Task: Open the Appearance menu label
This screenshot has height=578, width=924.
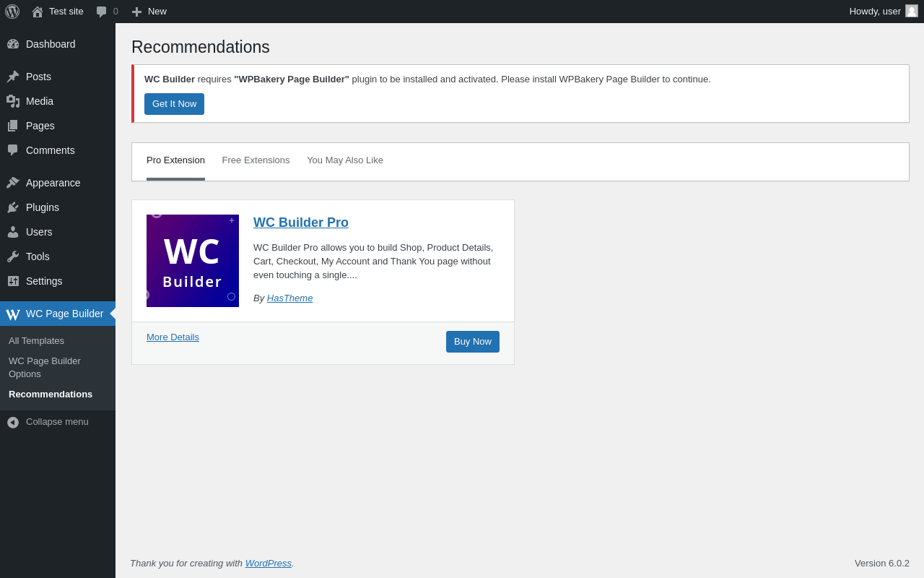Action: pos(53,183)
